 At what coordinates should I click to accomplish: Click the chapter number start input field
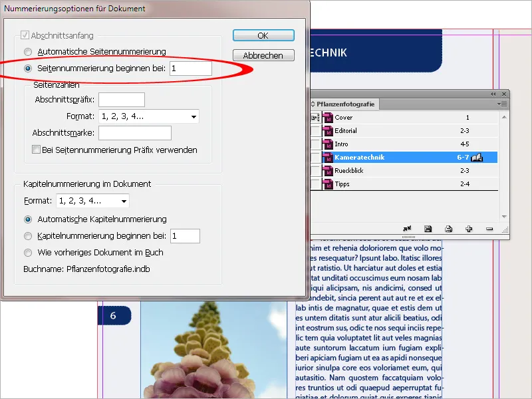point(186,236)
